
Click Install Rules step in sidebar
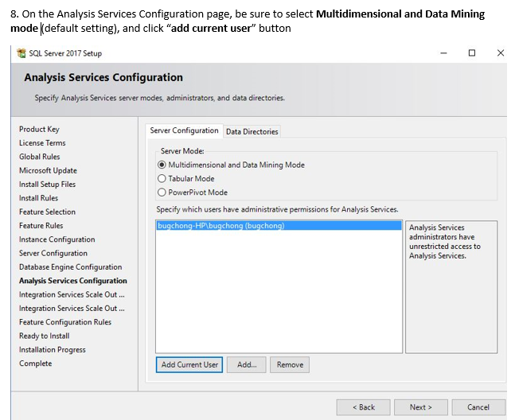click(38, 198)
